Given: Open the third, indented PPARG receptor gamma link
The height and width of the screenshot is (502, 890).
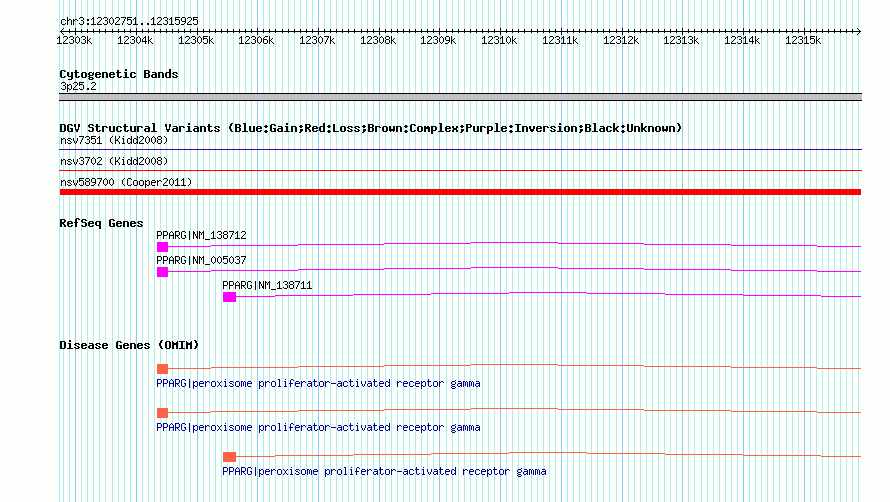Looking at the screenshot, I should [x=384, y=471].
